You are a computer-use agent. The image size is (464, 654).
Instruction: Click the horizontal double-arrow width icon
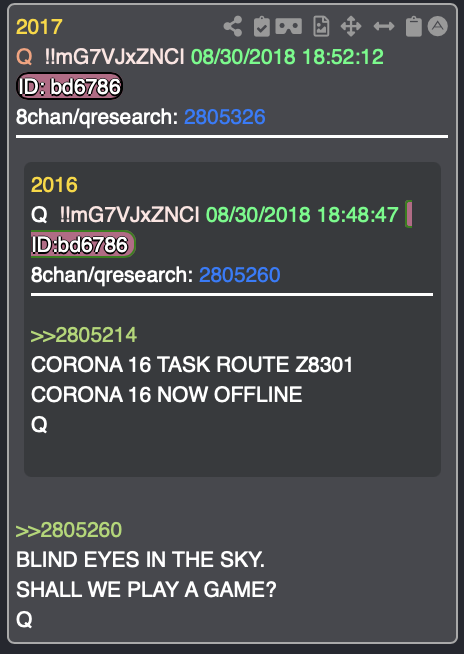[x=384, y=27]
